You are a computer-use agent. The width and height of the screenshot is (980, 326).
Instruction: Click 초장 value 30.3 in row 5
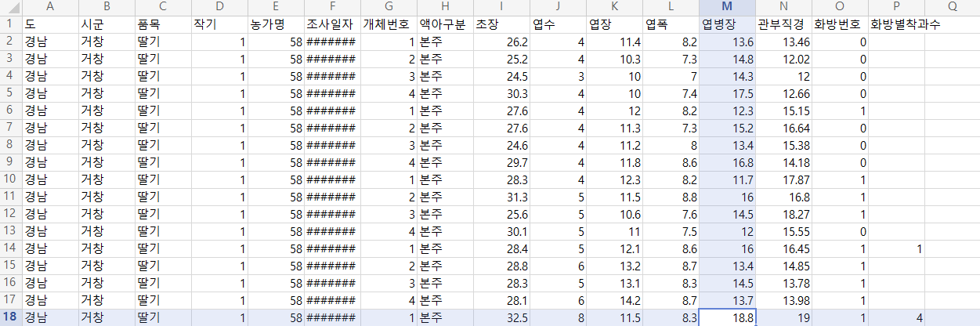click(x=501, y=93)
